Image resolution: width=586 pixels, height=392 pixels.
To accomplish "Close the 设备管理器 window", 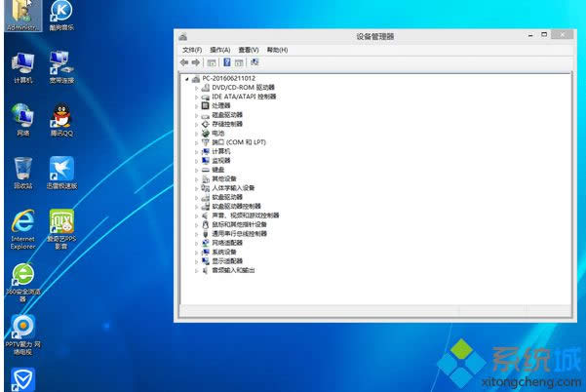I will click(562, 35).
